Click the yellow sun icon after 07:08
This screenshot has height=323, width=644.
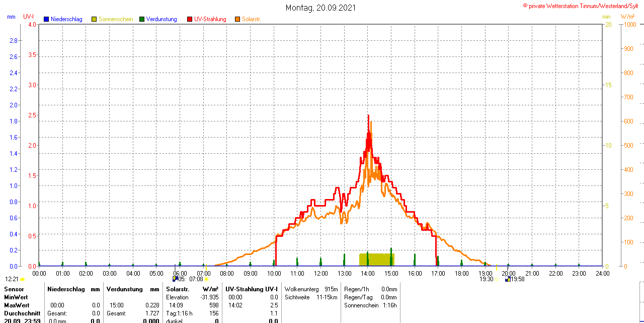pos(206,279)
